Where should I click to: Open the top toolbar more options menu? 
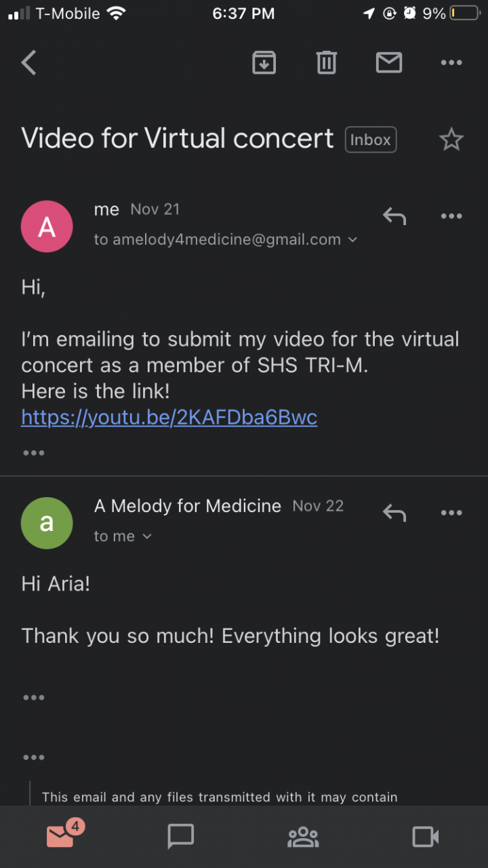coord(451,63)
